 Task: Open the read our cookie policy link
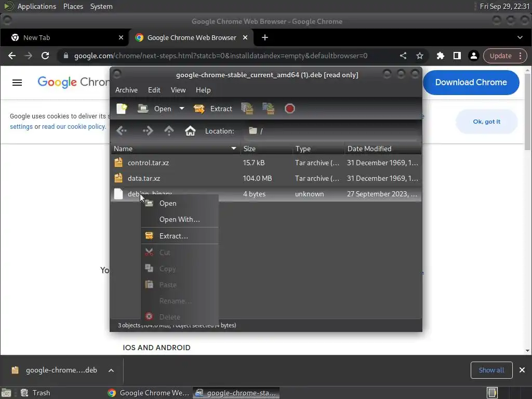74,127
